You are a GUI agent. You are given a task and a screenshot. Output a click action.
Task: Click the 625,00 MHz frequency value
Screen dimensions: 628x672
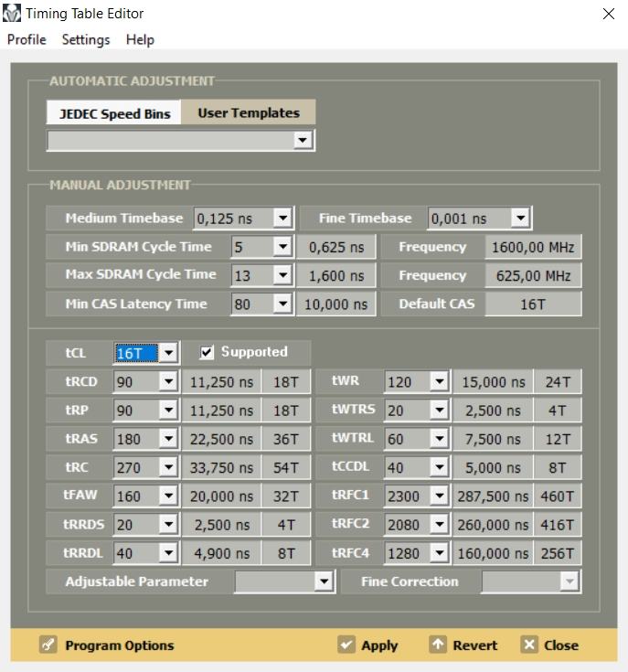pyautogui.click(x=533, y=275)
